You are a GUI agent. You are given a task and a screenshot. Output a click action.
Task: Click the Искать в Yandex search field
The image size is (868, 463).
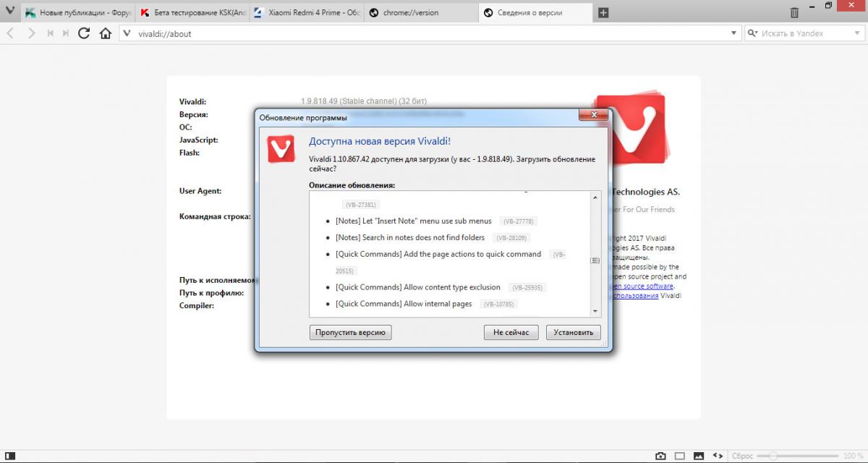click(803, 33)
